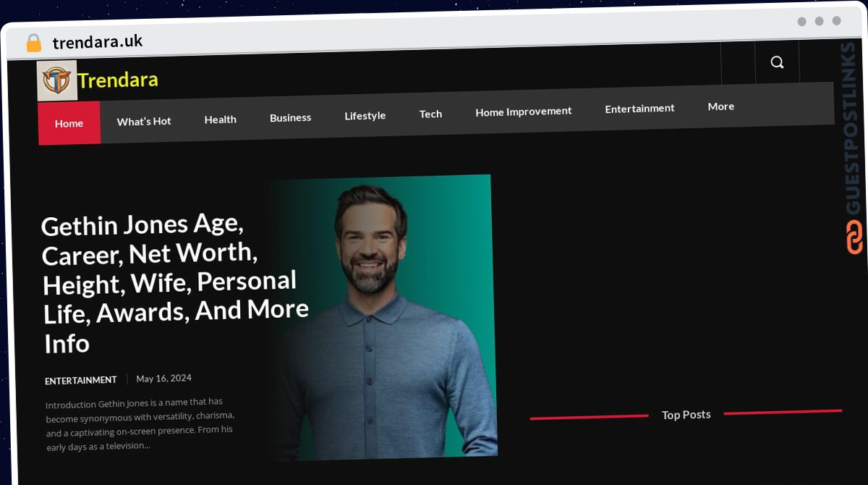Viewport: 868px width, 485px height.
Task: Open the Home menu item
Action: click(69, 124)
